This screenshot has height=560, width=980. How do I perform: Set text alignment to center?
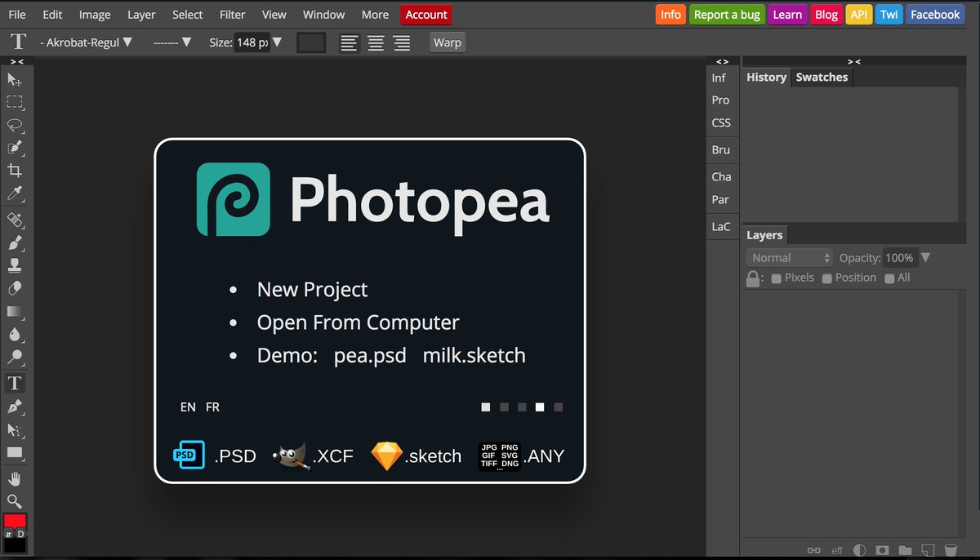pyautogui.click(x=376, y=42)
